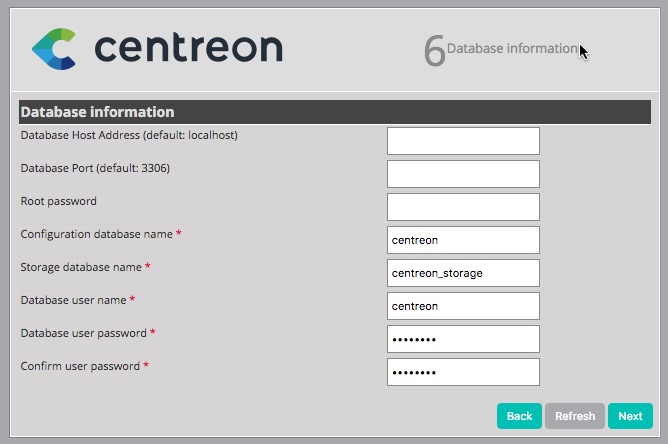Click the Database information step title
The image size is (668, 444).
click(511, 48)
